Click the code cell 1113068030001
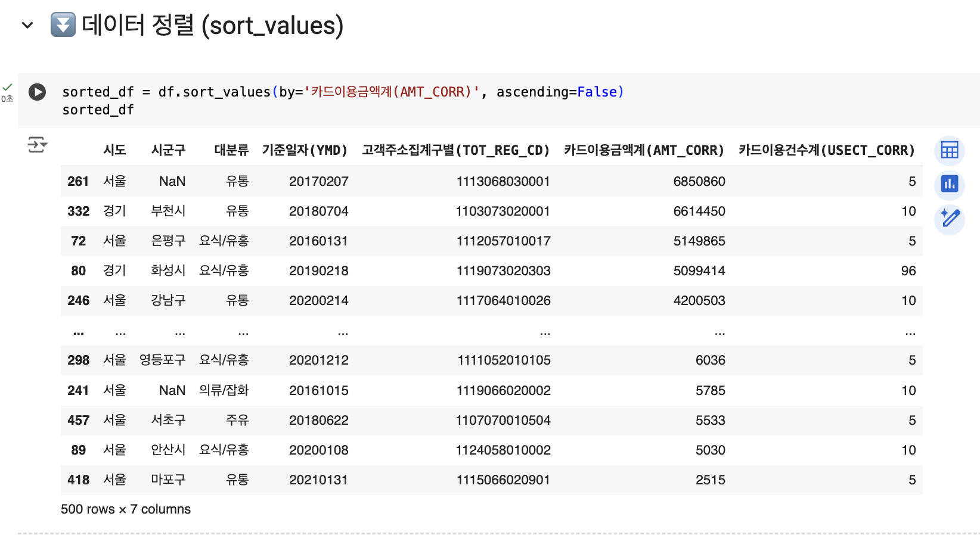980x535 pixels. tap(503, 181)
